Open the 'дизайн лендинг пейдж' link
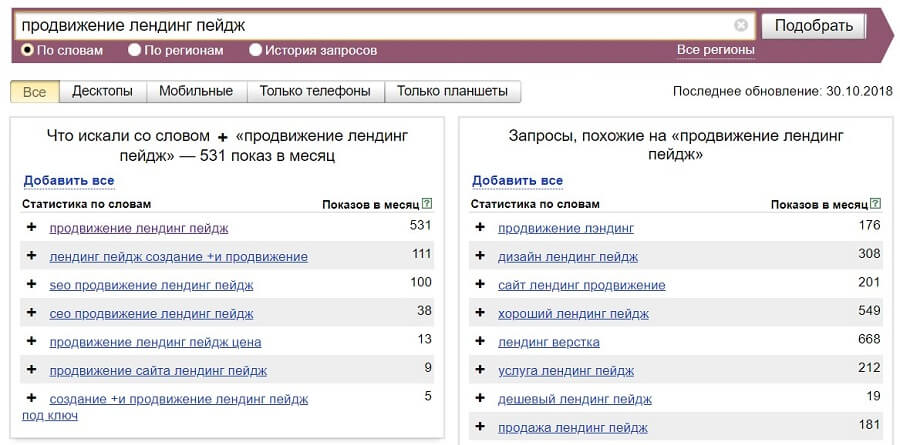Screen dimensions: 900x445 568,257
